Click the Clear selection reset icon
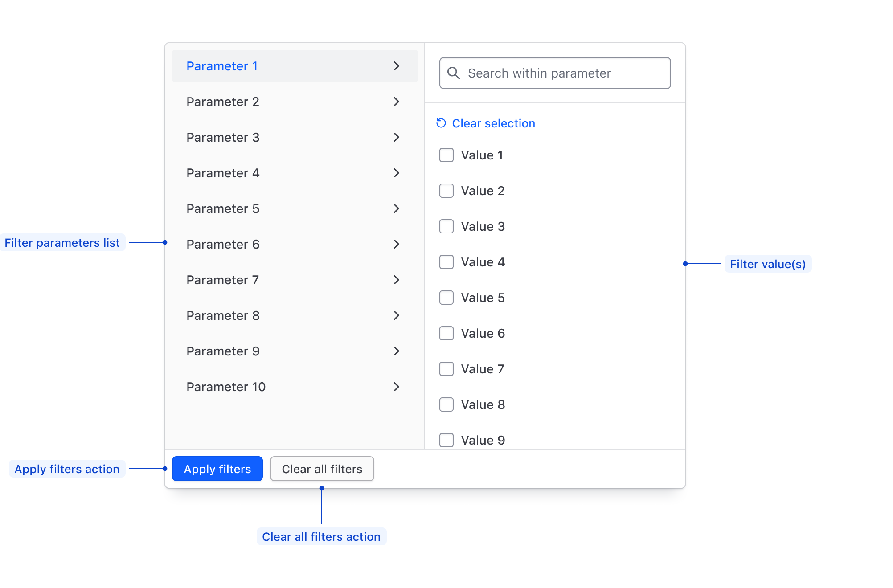Screen dimensions: 893x588 click(x=441, y=123)
